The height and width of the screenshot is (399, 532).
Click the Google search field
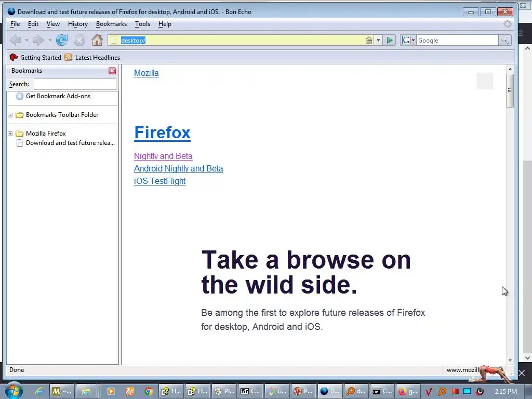point(457,41)
